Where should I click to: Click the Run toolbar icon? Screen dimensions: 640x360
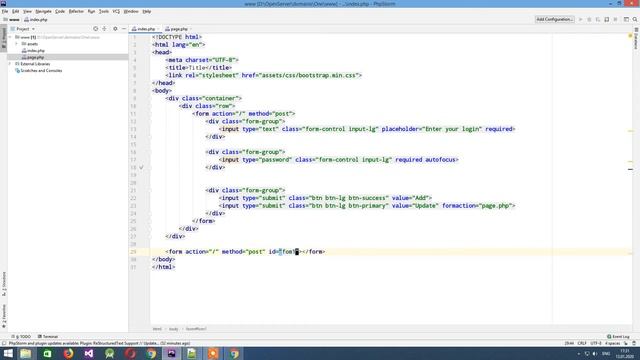580,19
